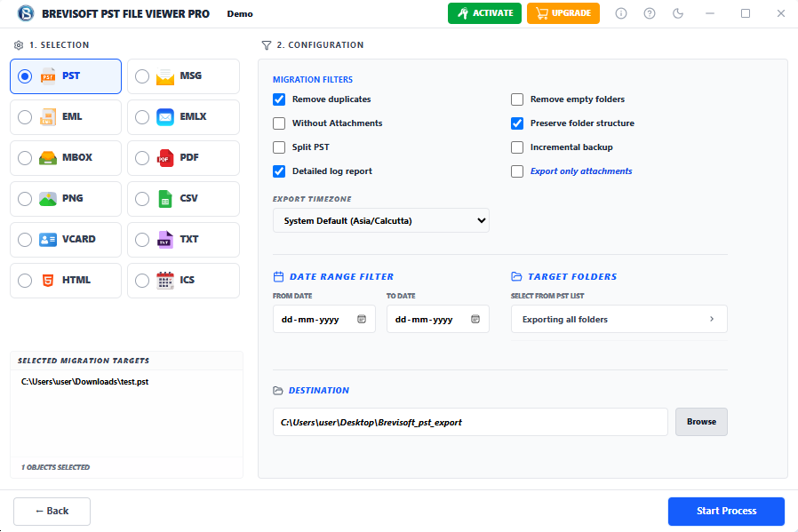Click the Start Process button
This screenshot has height=532, width=798.
click(726, 512)
